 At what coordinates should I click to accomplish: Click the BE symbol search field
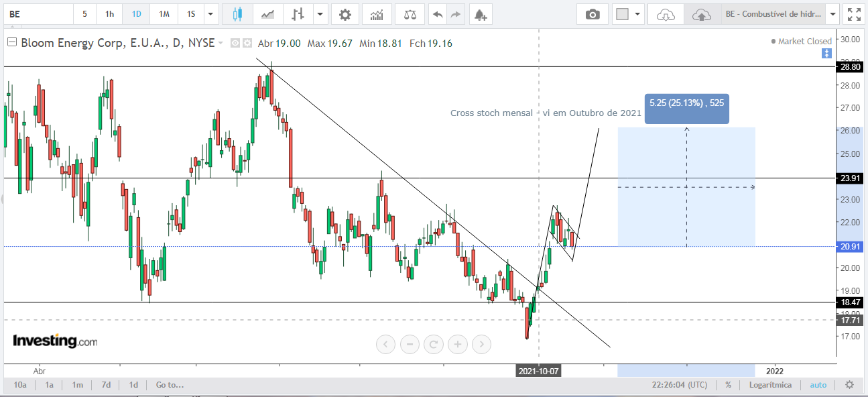pos(37,14)
